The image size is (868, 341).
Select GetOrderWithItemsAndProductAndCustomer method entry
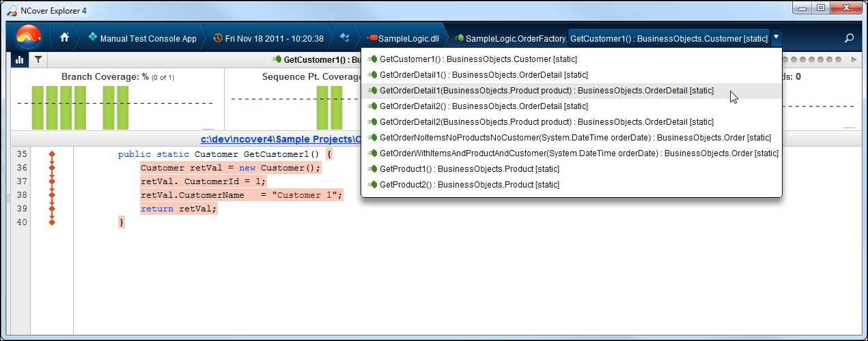(578, 153)
